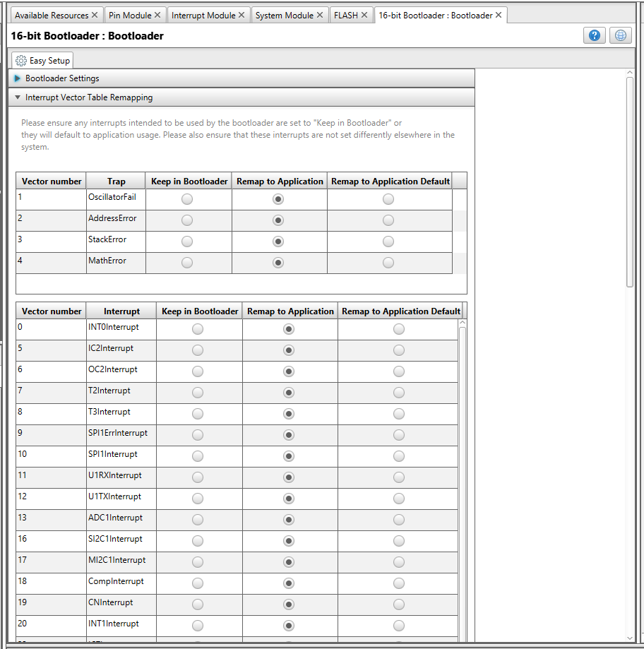Click the interrupt table scroll up arrow

(x=463, y=323)
